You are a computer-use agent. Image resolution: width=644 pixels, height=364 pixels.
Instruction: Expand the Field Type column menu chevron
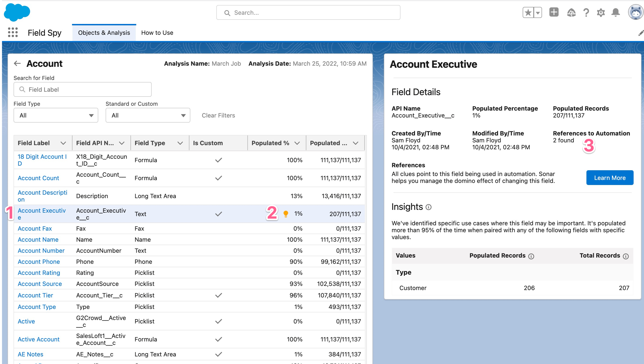click(x=180, y=143)
